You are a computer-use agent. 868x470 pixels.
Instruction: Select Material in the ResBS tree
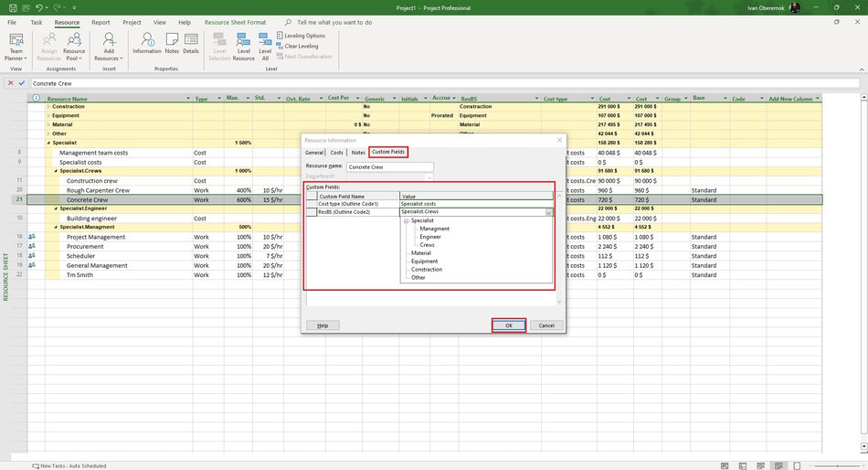[x=420, y=252]
